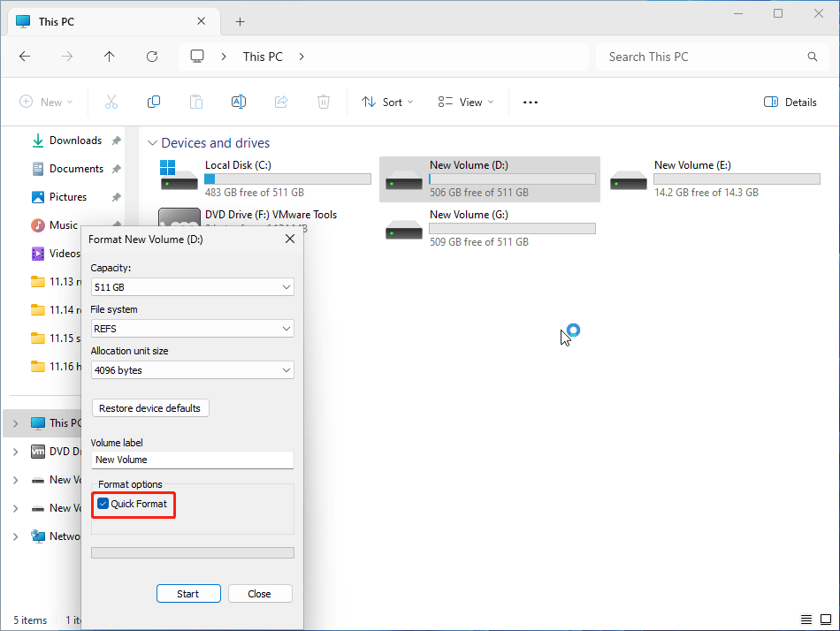Screen dimensions: 840x631
Task: Open the View menu
Action: pyautogui.click(x=466, y=103)
